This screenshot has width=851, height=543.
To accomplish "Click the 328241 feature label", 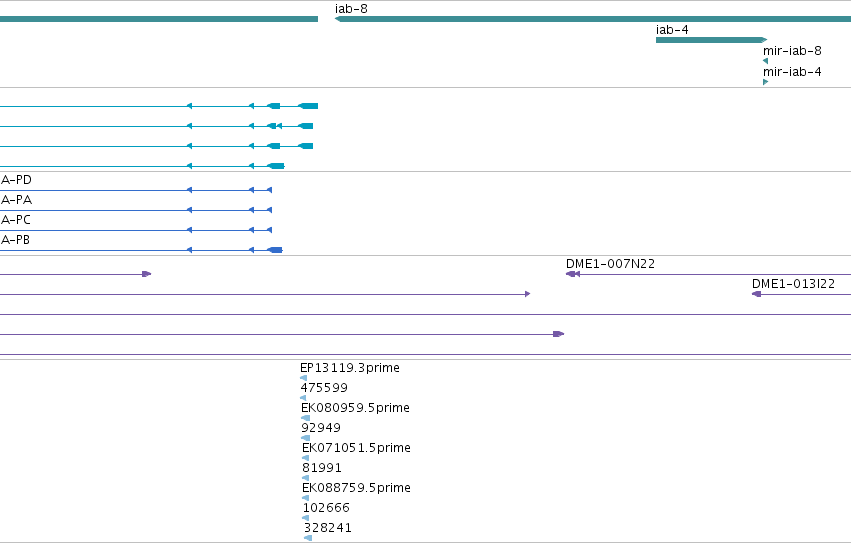I will coord(327,528).
